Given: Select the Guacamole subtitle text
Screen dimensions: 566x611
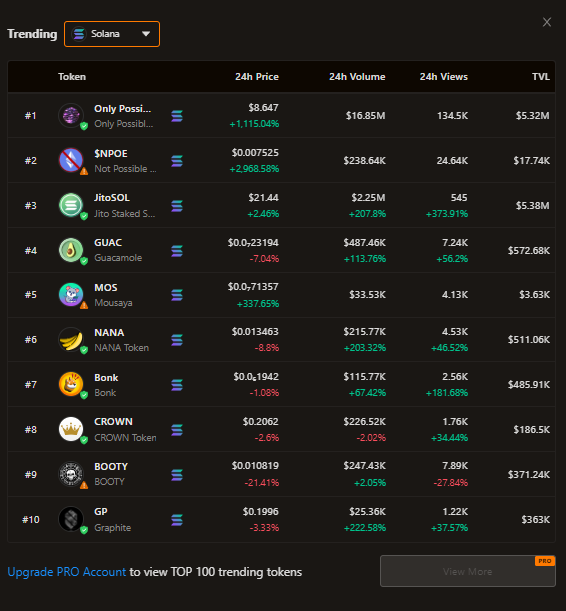Looking at the screenshot, I should tap(118, 258).
